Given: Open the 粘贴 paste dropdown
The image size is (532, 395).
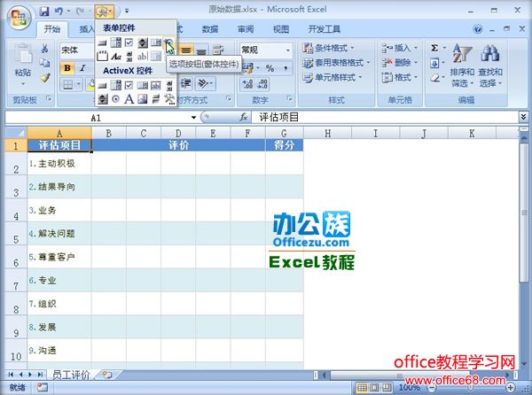Looking at the screenshot, I should point(23,83).
